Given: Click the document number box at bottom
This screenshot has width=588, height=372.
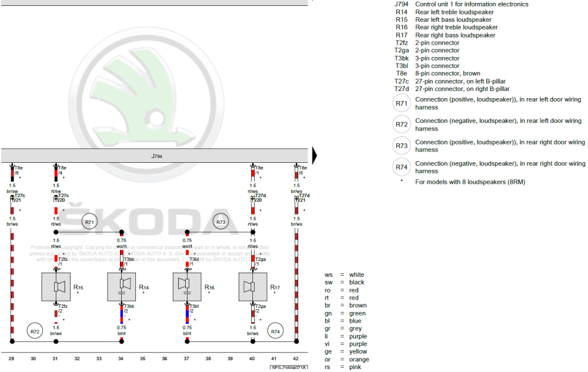Looking at the screenshot, I should pos(289,368).
